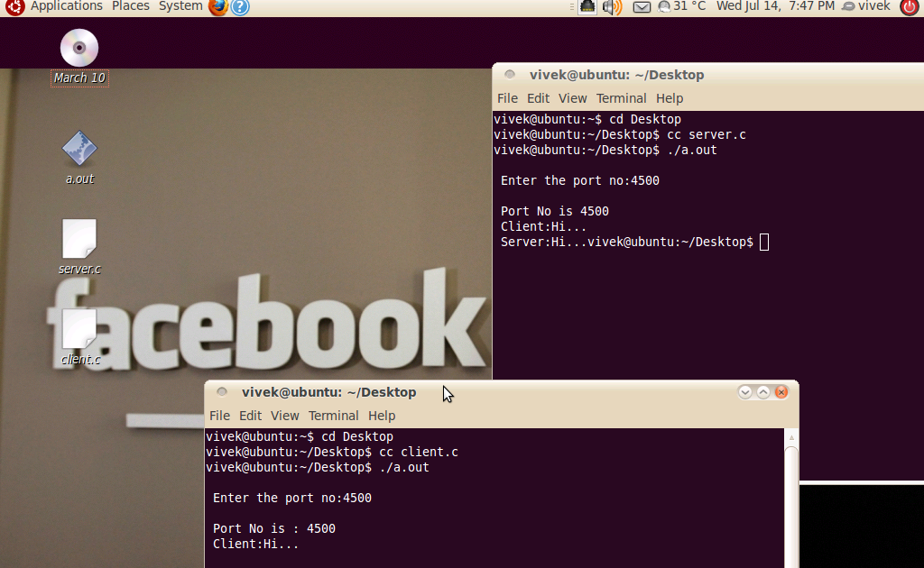The image size is (924, 568).
Task: Click the red power button icon
Action: click(x=910, y=7)
